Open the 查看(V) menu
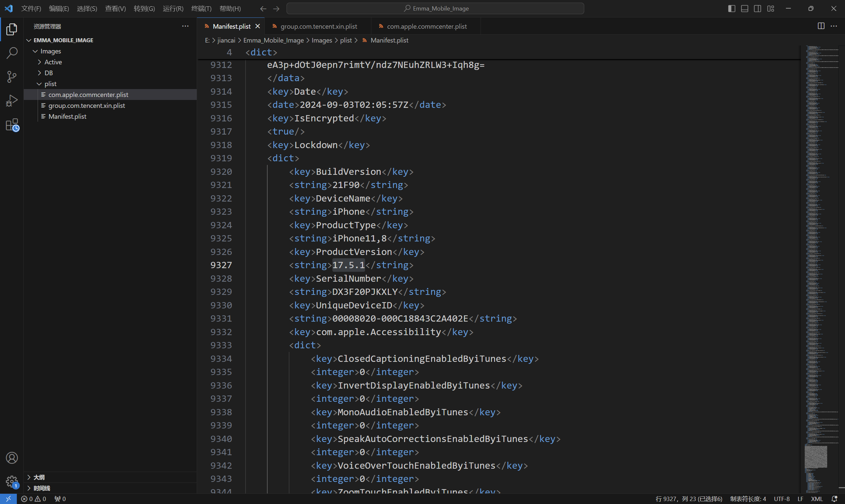Viewport: 845px width, 504px height. coord(116,9)
